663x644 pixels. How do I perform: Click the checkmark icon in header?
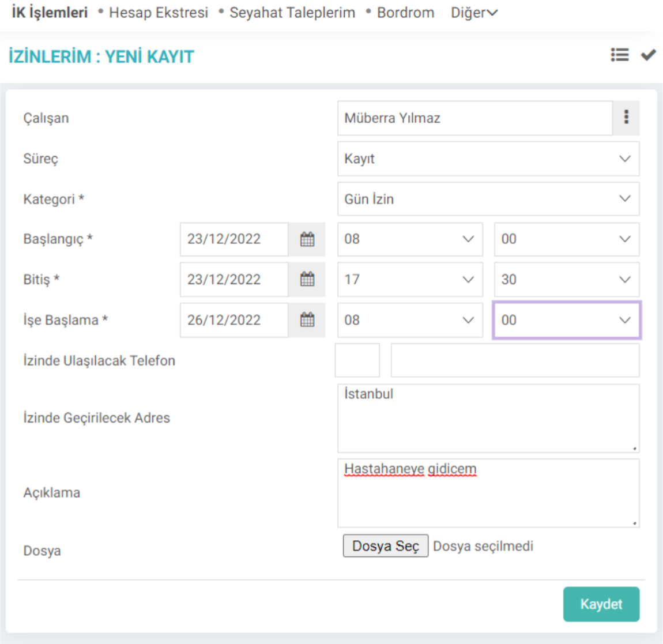(x=648, y=55)
